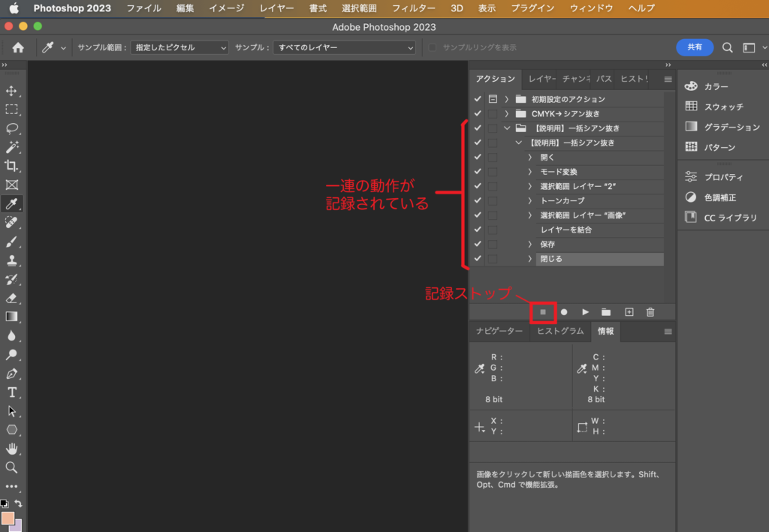Switch to the パス tab
Viewport: 769px width, 532px height.
pos(604,79)
